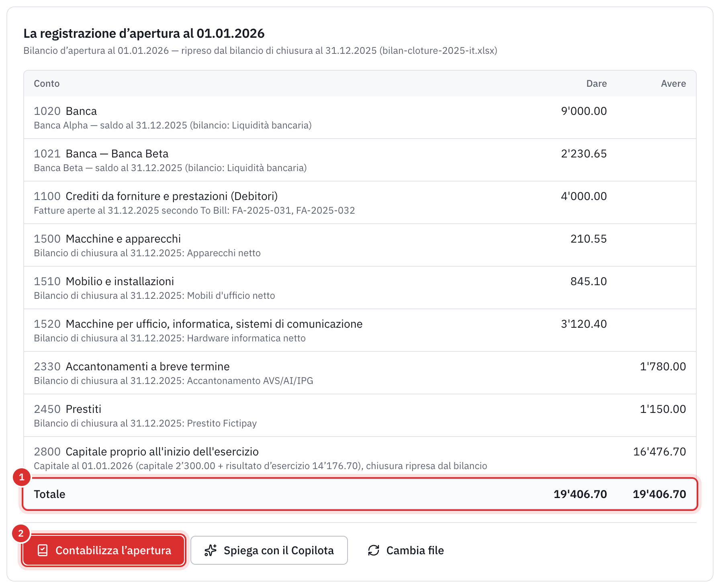Select the 1510 Mobilio e installazioni row
This screenshot has width=720, height=588.
click(360, 288)
